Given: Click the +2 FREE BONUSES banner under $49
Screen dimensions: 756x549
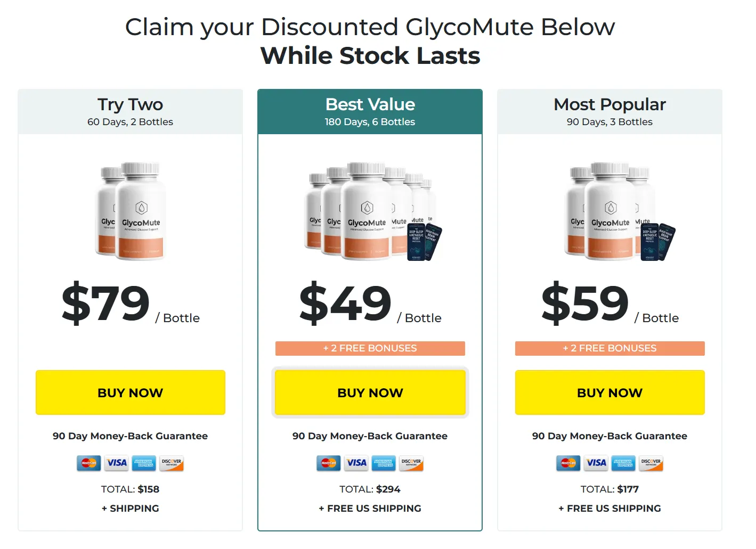Looking at the screenshot, I should pos(370,348).
